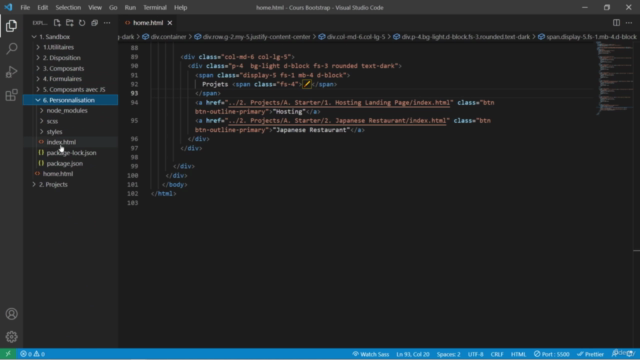Image resolution: width=640 pixels, height=360 pixels.
Task: Open errors and warnings in status bar
Action: coord(33,354)
